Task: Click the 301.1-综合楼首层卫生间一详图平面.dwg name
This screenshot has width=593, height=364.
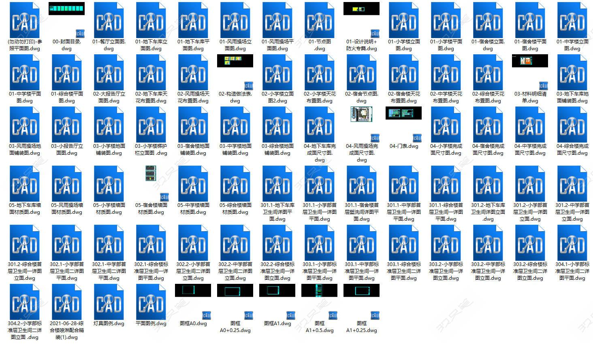Action: pos(446,212)
